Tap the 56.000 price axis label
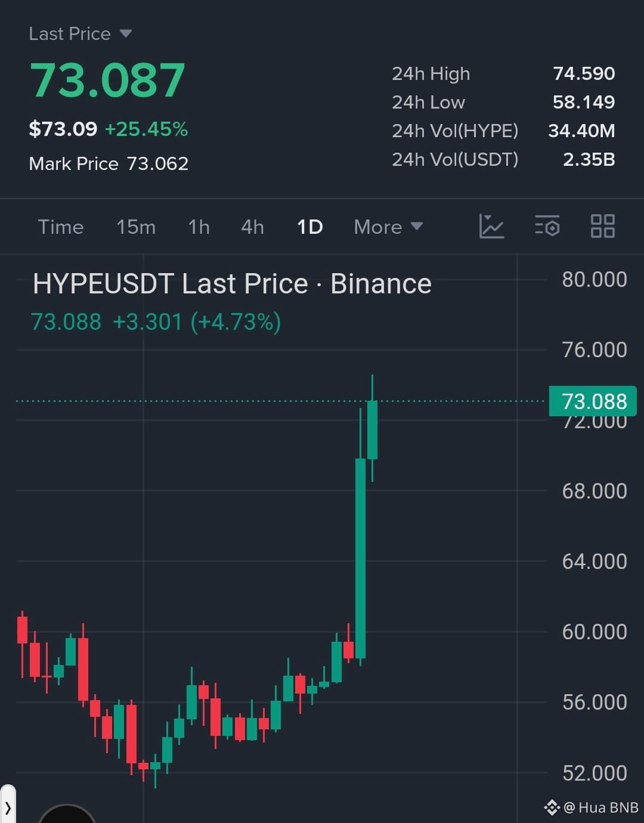644x823 pixels. 595,702
